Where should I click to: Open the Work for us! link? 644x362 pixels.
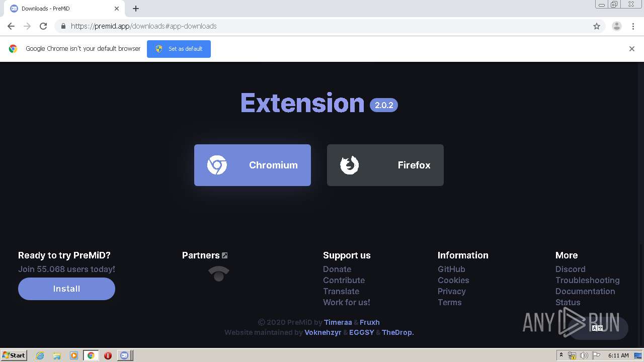(x=346, y=302)
